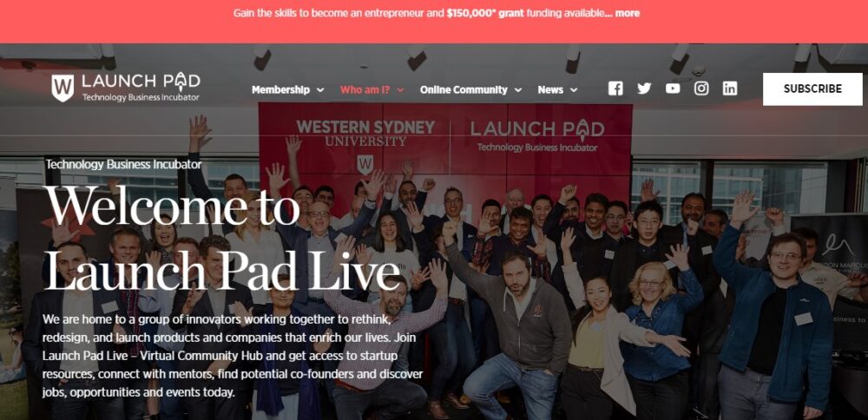Open the Instagram social icon
The height and width of the screenshot is (420, 868).
(701, 89)
